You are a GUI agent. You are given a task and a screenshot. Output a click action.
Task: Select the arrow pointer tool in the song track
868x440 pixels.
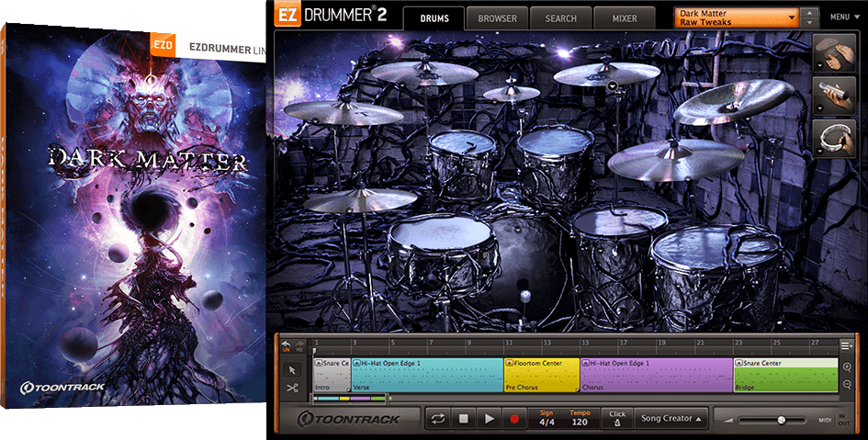293,369
